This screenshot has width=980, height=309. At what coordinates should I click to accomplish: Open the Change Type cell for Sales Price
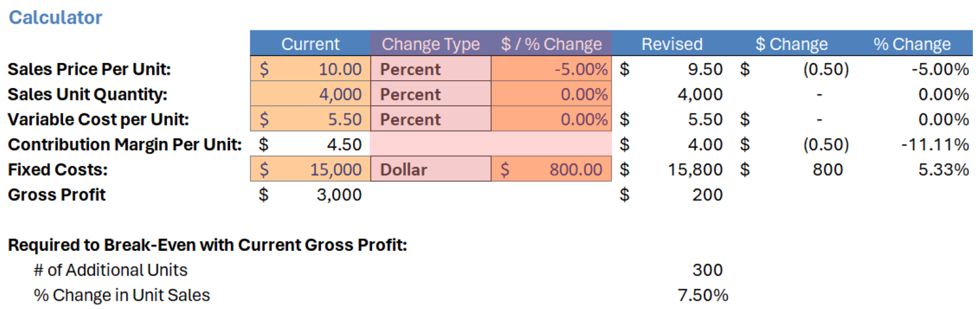[x=430, y=69]
